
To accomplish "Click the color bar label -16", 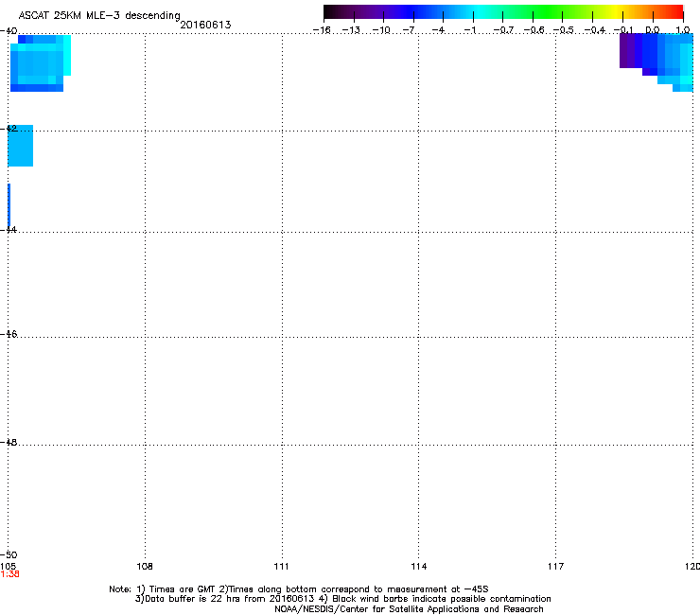I will click(322, 30).
